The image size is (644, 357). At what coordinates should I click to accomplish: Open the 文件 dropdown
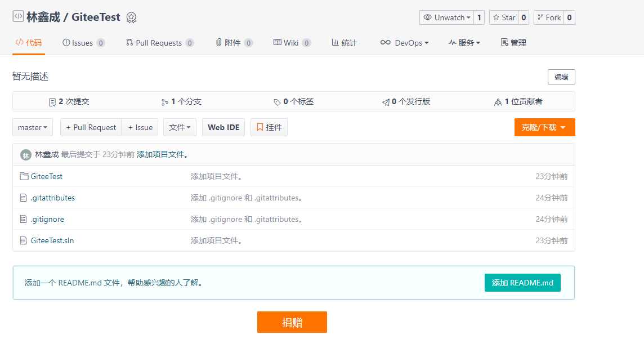[180, 127]
